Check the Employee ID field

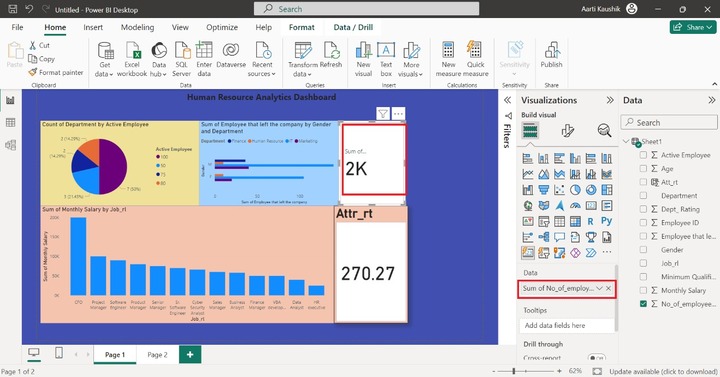point(643,223)
